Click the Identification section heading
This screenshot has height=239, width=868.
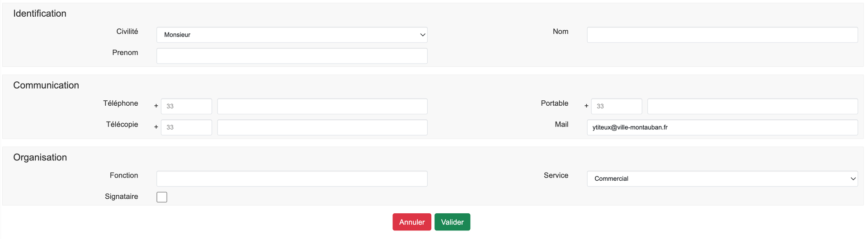(40, 14)
